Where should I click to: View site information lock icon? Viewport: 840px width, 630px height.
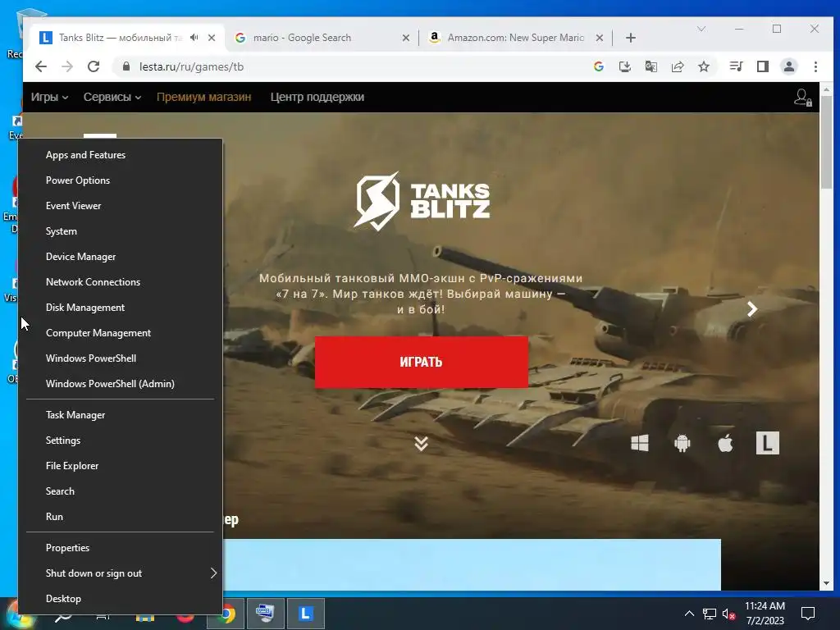(x=126, y=66)
